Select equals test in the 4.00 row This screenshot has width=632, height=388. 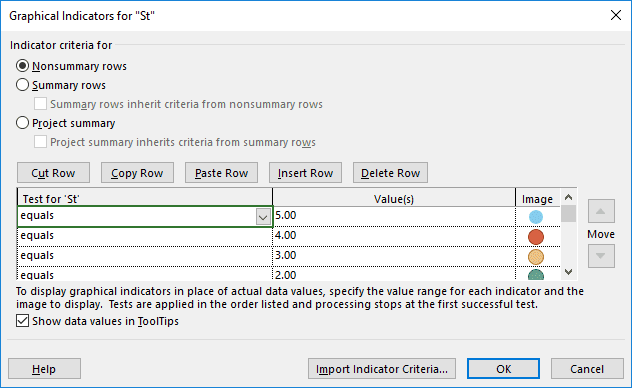tap(145, 237)
